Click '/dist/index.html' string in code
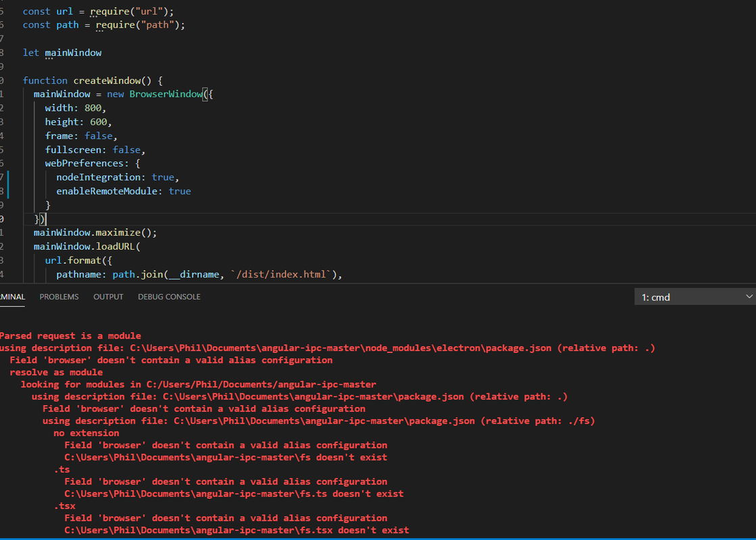Screen dimensions: 756x540 282,274
